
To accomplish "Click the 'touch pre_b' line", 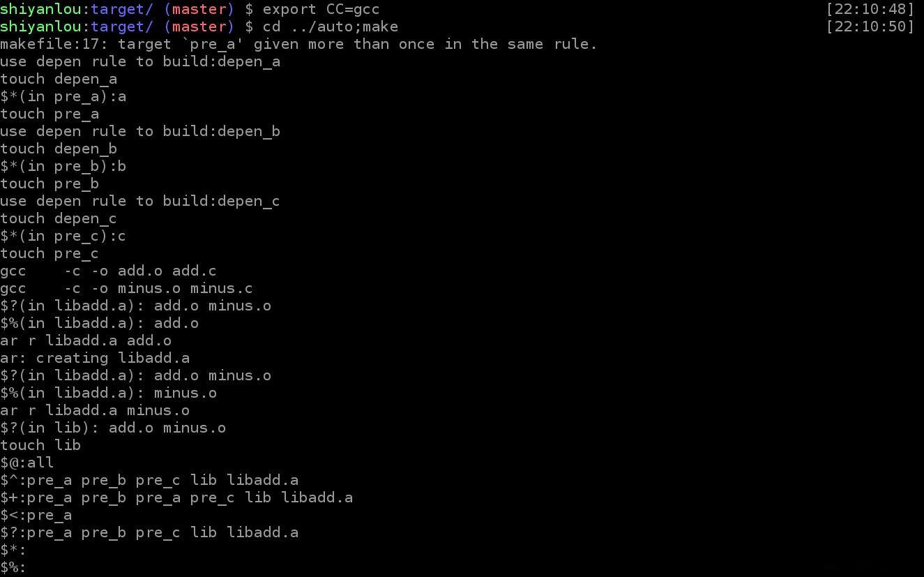I will (x=50, y=183).
